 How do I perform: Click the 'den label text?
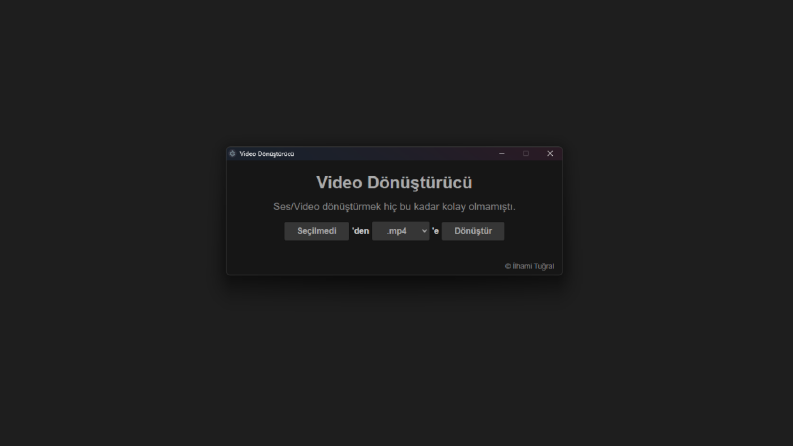tap(361, 231)
